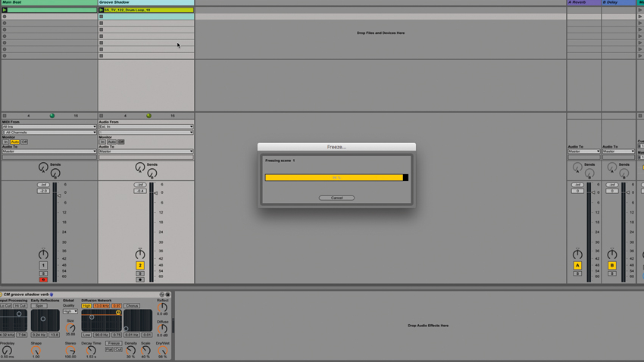Solo the Main Beat track

click(x=43, y=273)
